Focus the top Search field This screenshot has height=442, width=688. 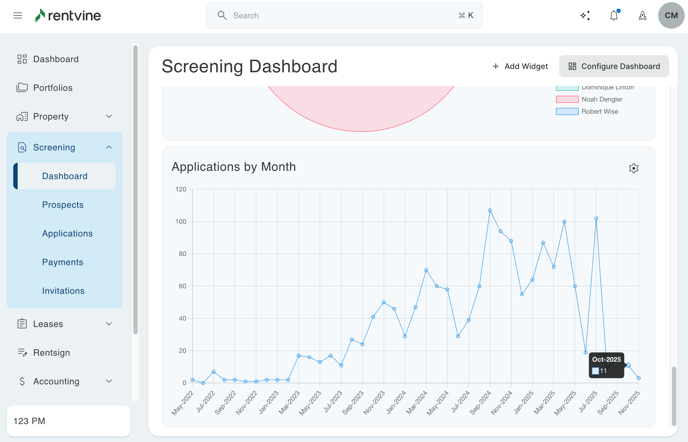344,16
